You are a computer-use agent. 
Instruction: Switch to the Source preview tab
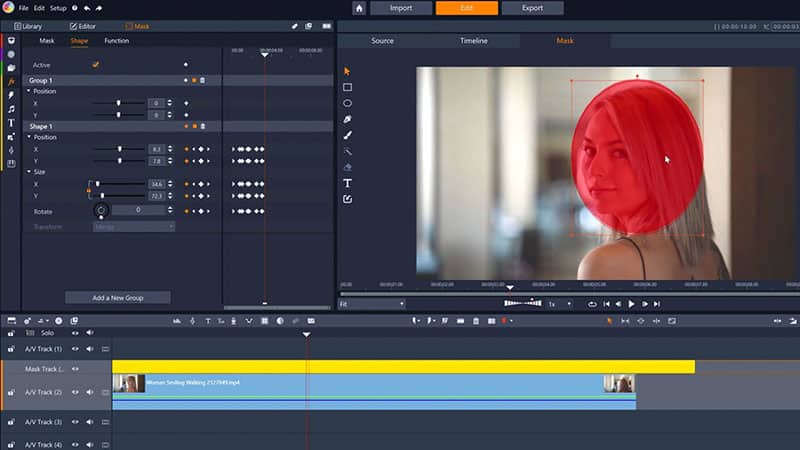pyautogui.click(x=383, y=41)
